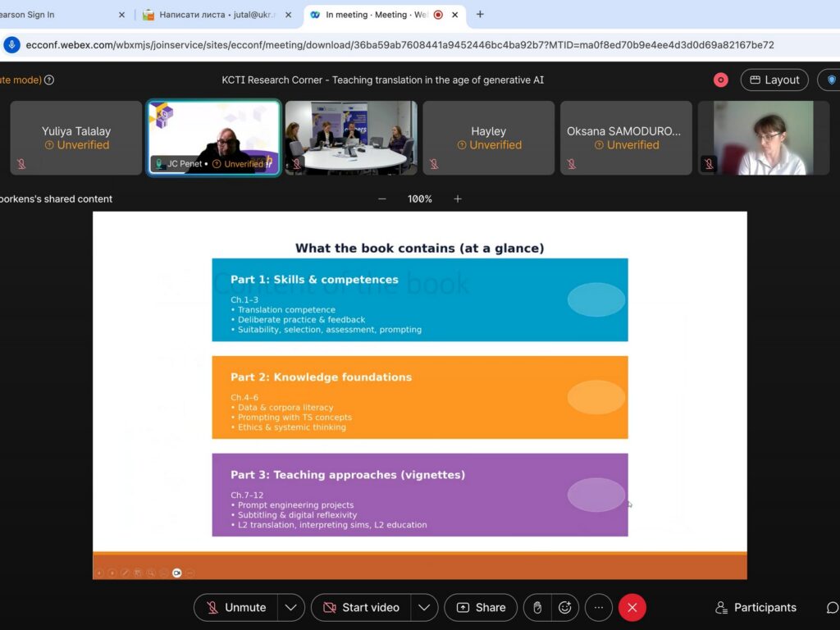The width and height of the screenshot is (840, 630).
Task: Click the Share button
Action: click(481, 607)
